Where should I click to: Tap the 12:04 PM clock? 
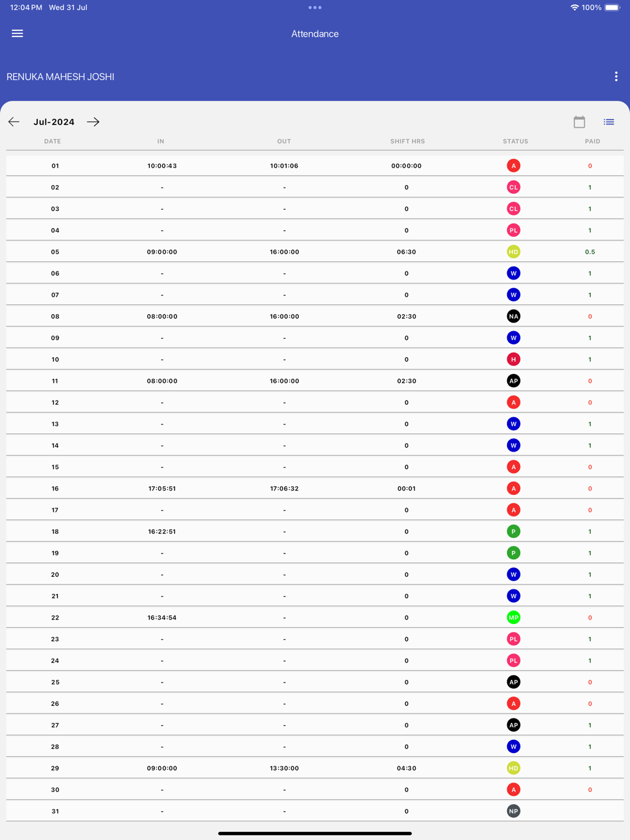pos(26,8)
